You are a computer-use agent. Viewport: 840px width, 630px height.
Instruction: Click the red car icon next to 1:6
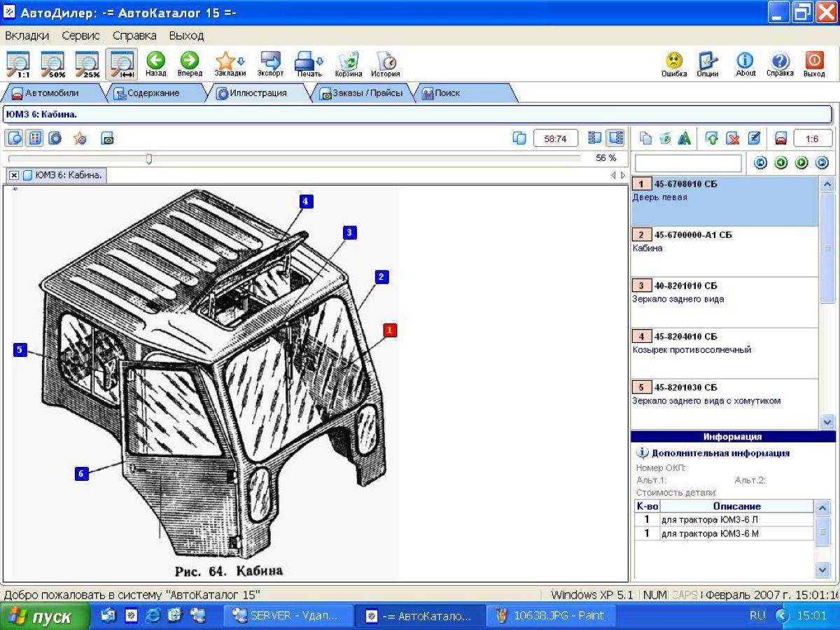[782, 139]
